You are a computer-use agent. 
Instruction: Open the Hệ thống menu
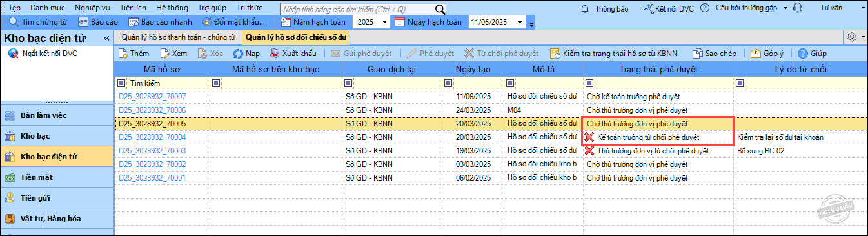pyautogui.click(x=172, y=8)
